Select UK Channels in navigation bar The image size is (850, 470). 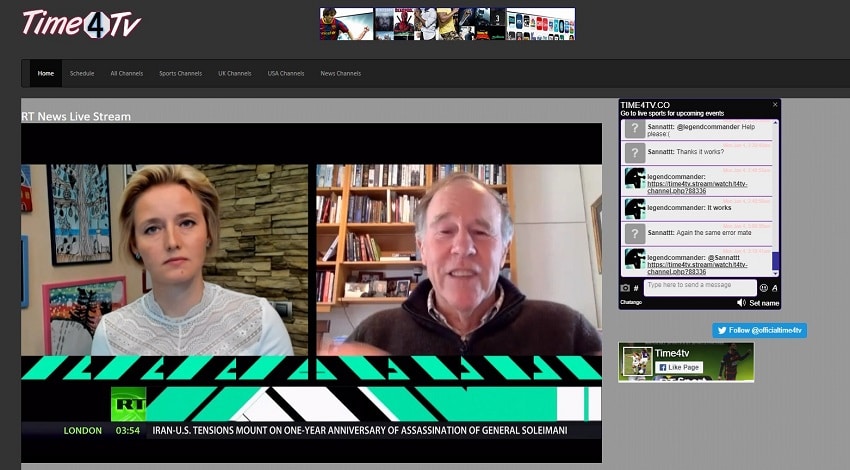pyautogui.click(x=235, y=73)
